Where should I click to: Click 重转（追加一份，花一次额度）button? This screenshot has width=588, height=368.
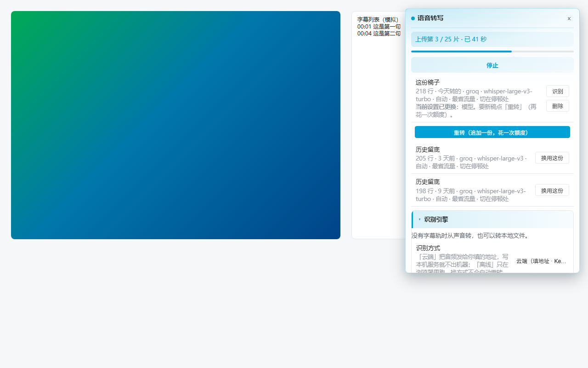pyautogui.click(x=492, y=132)
